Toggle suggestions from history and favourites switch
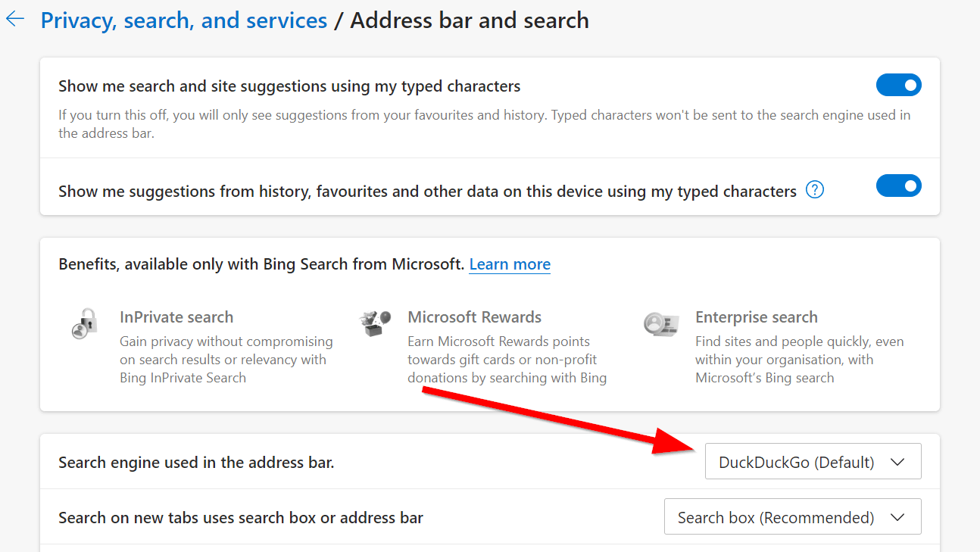 tap(898, 186)
